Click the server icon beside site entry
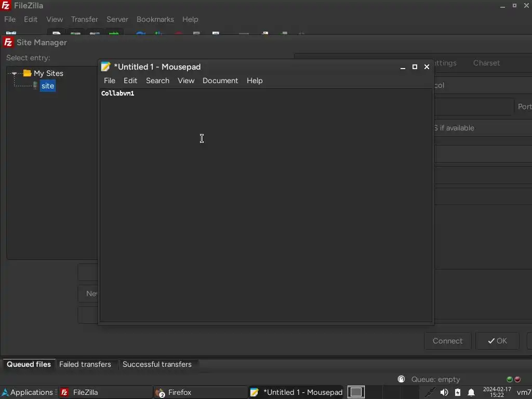 click(35, 85)
